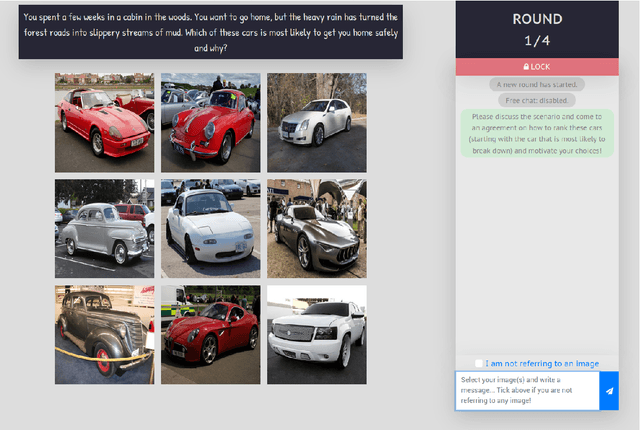Choose the dark antique car behind the rope
The height and width of the screenshot is (430, 640).
coord(104,334)
